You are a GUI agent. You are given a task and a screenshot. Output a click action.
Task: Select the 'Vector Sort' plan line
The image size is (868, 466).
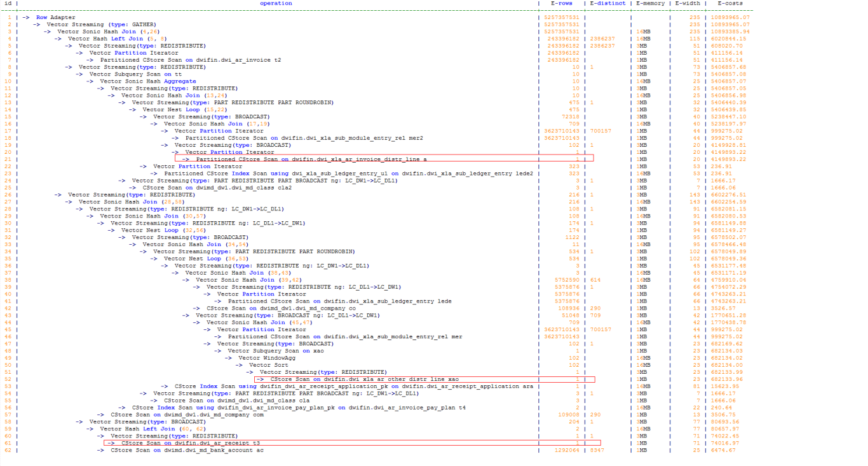268,365
